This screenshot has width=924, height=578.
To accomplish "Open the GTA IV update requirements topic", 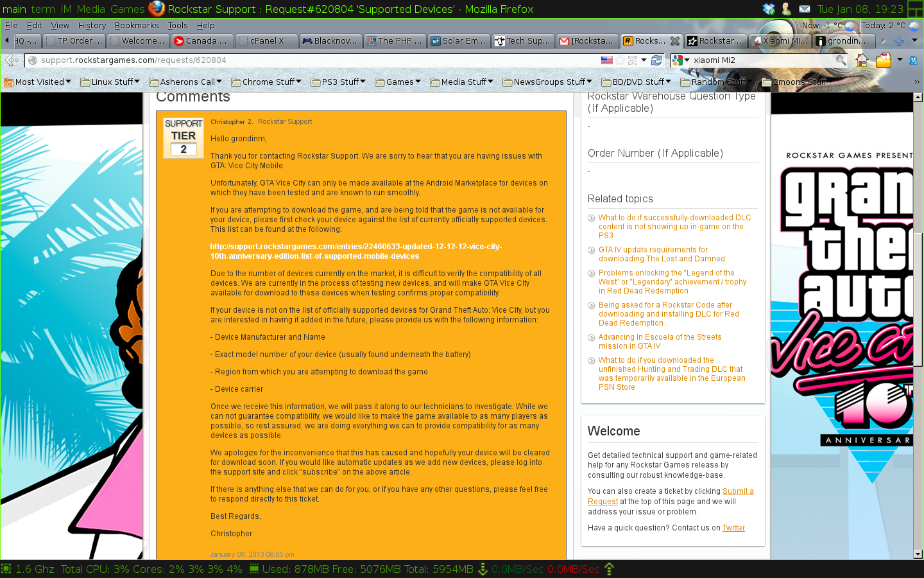I will point(662,254).
